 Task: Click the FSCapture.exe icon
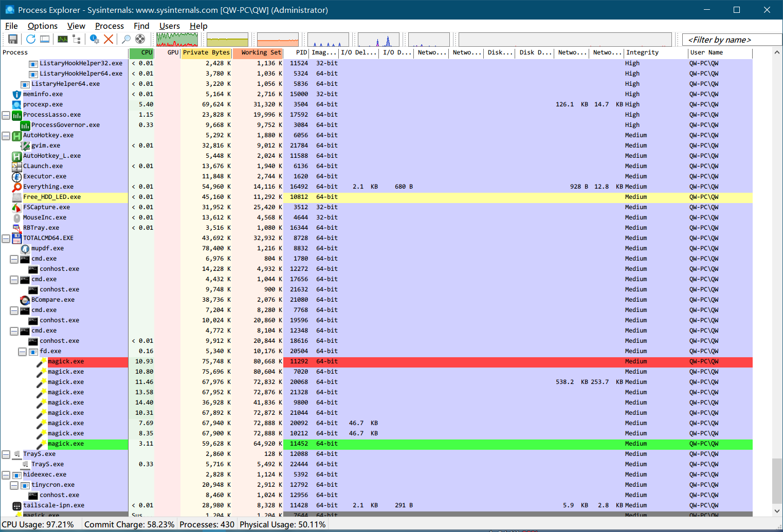(16, 207)
